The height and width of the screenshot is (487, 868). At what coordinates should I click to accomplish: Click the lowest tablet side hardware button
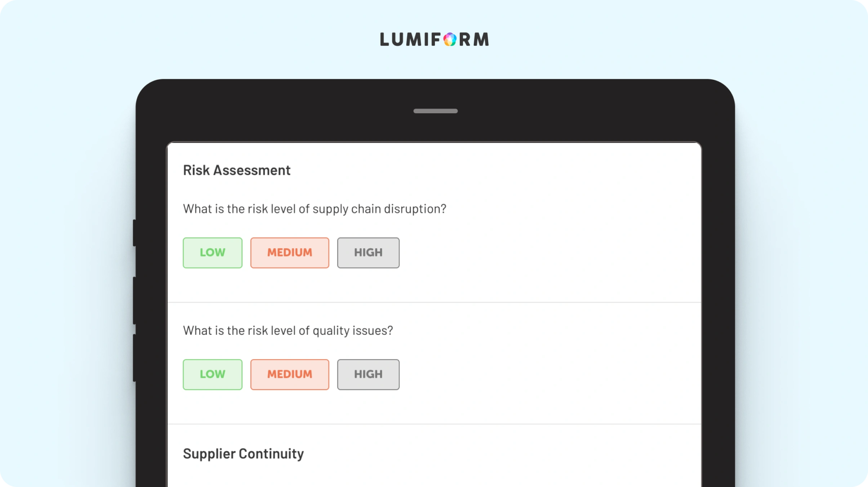(134, 358)
